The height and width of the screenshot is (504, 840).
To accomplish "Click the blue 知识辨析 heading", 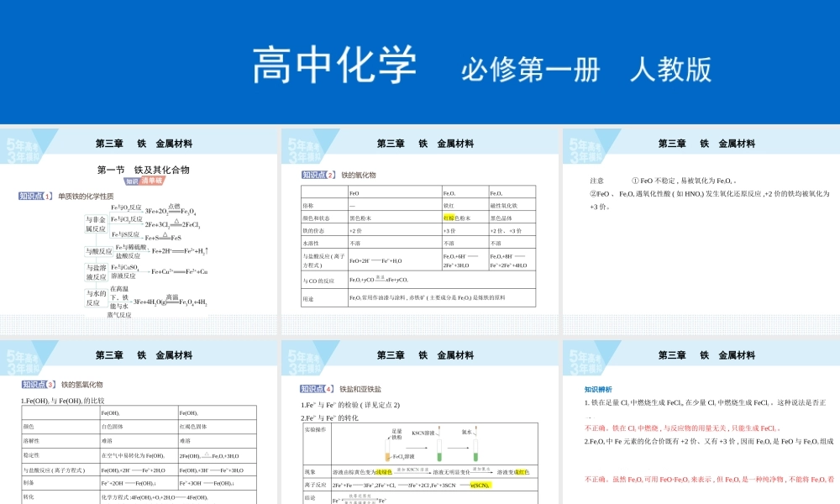I will click(x=598, y=390).
